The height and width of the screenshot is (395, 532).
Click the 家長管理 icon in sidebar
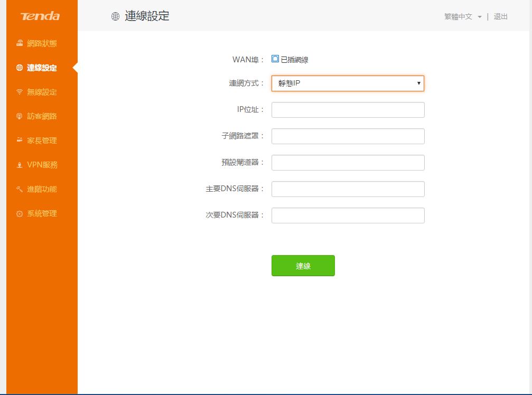pos(20,140)
